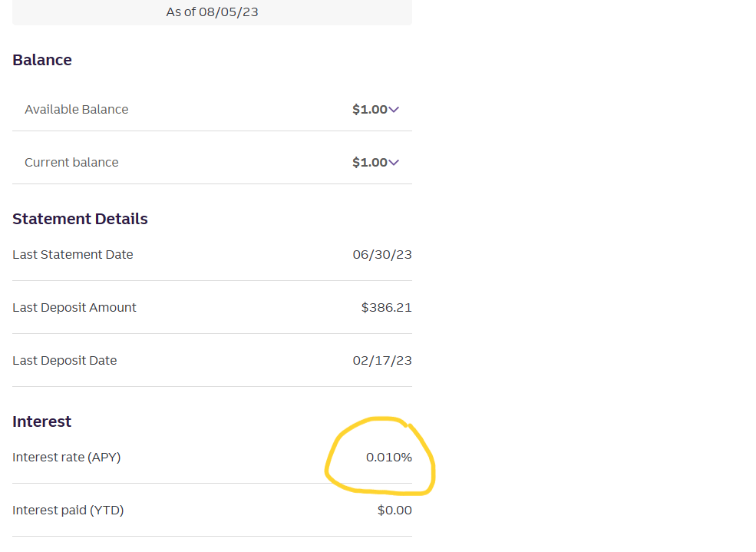Click the Last Statement Date label
The image size is (756, 552).
72,255
